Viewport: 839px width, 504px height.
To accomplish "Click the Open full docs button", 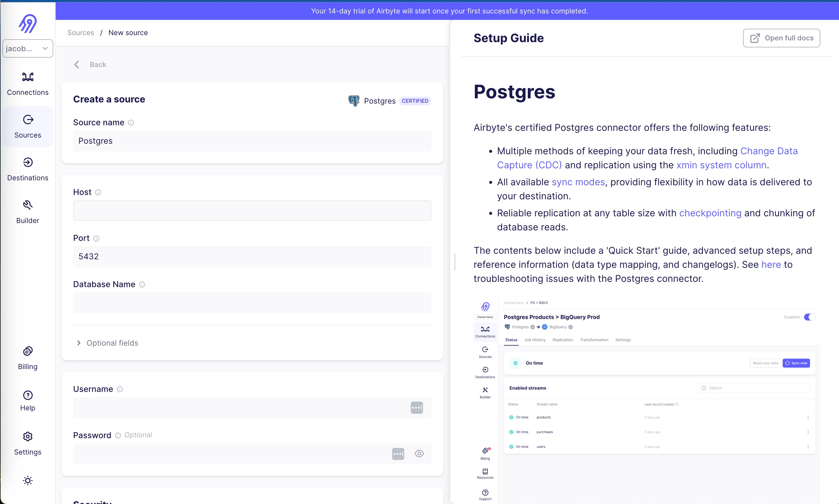I will click(781, 38).
